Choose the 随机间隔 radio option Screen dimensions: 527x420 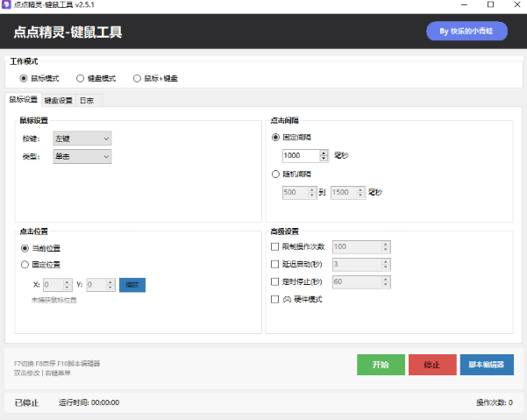tap(291, 174)
